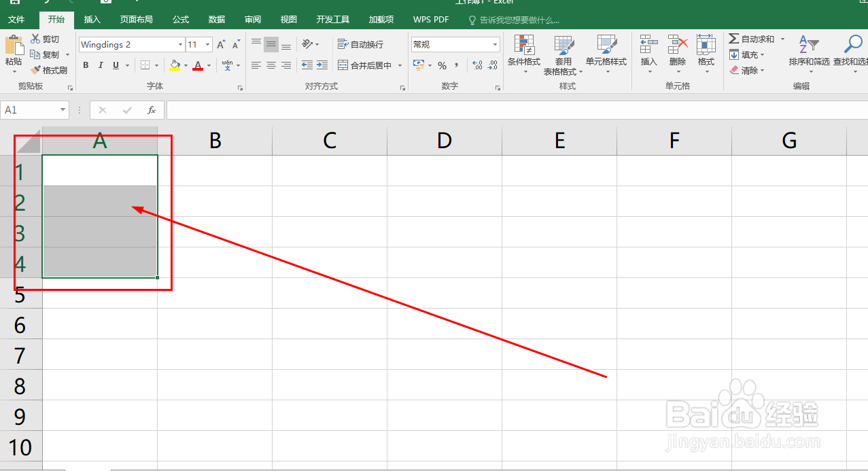Screen dimensions: 868x471
Task: Open the Insert (插入) ribbon tab
Action: 92,20
